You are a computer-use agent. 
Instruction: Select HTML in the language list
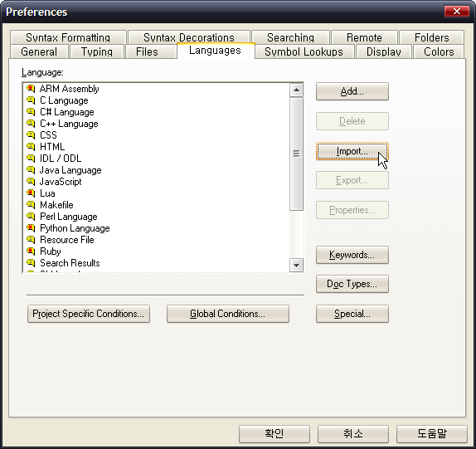[52, 146]
